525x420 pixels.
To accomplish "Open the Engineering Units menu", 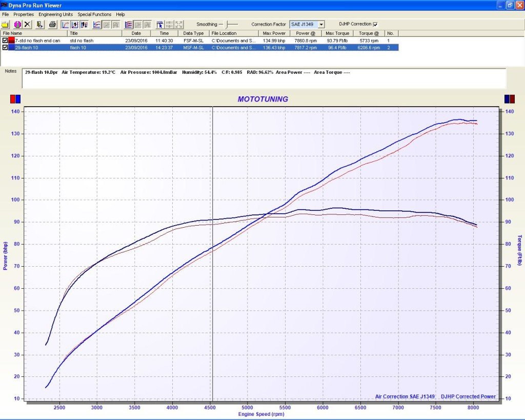I will 56,14.
